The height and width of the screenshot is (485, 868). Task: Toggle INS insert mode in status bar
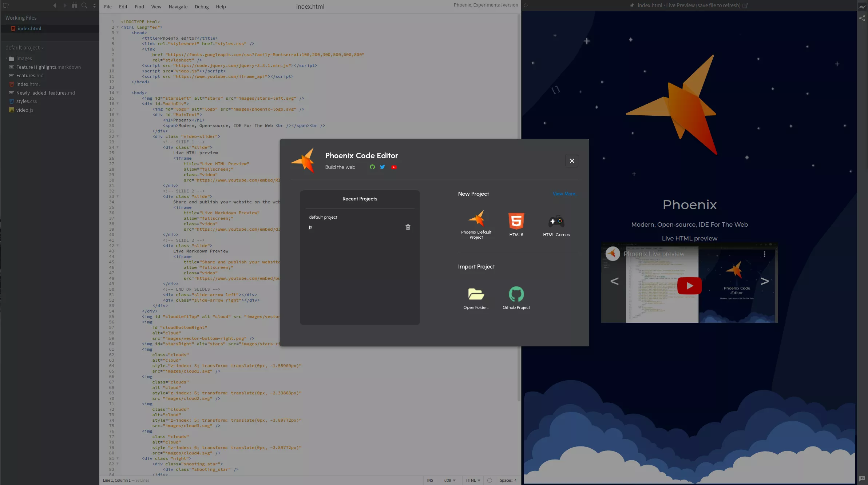(430, 480)
